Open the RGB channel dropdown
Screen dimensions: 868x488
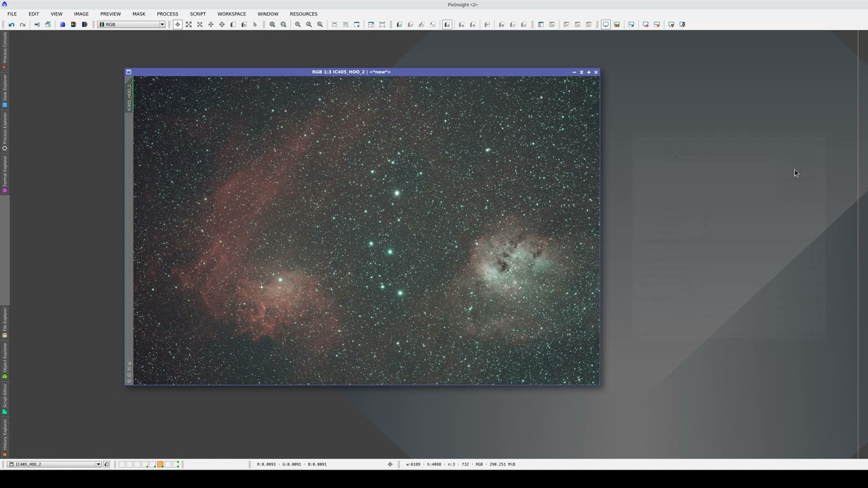(132, 24)
